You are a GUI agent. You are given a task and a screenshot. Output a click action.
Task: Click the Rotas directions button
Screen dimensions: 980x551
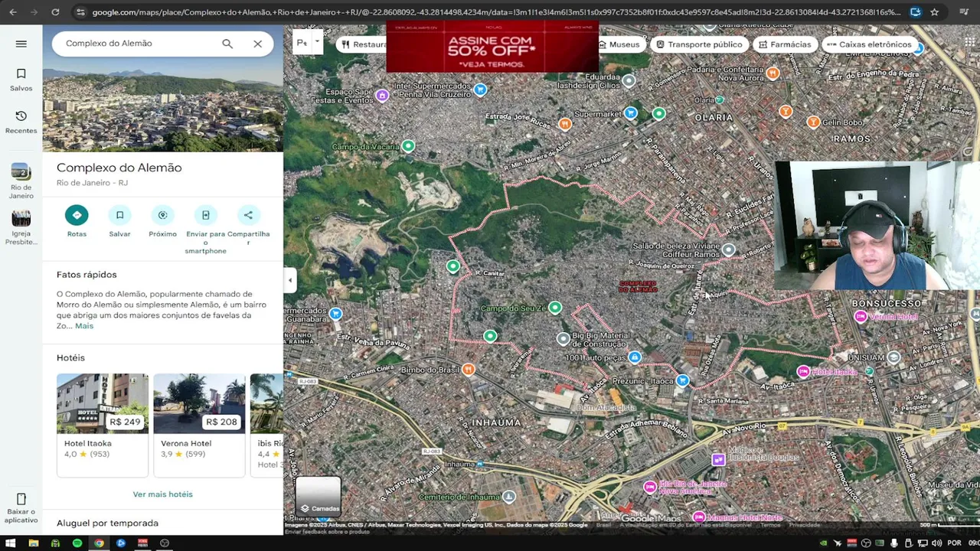(x=77, y=215)
